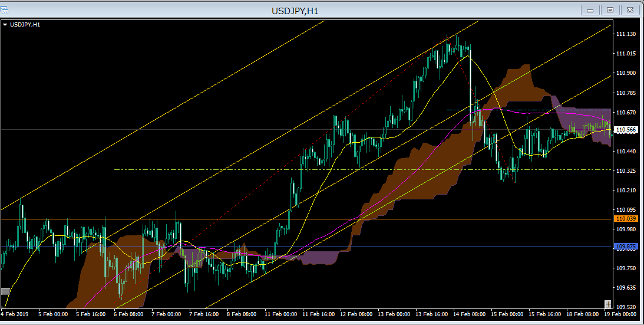Image resolution: width=644 pixels, height=325 pixels.
Task: Click time axis label 7 Feb 00:00
Action: coord(166,314)
